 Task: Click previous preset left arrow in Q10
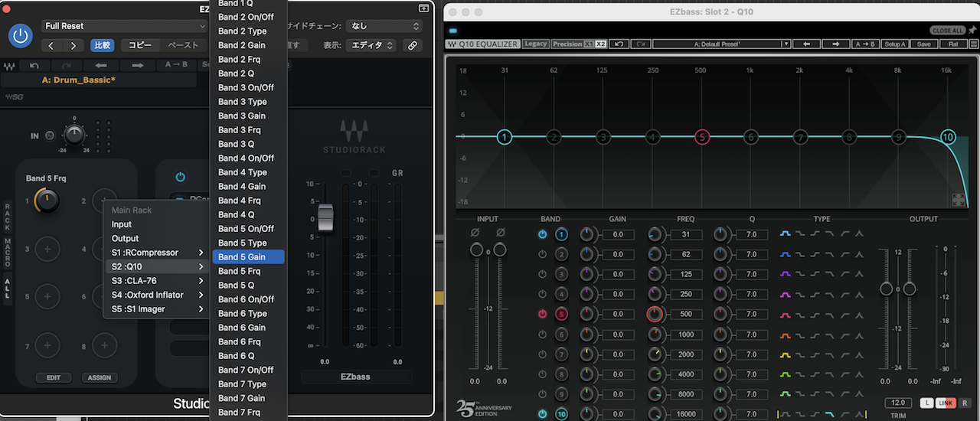806,44
